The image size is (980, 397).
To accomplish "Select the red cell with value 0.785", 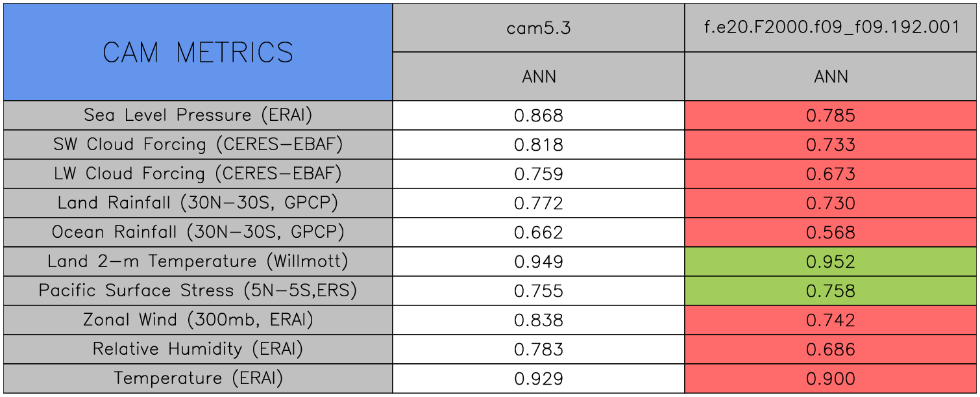I will (x=831, y=116).
